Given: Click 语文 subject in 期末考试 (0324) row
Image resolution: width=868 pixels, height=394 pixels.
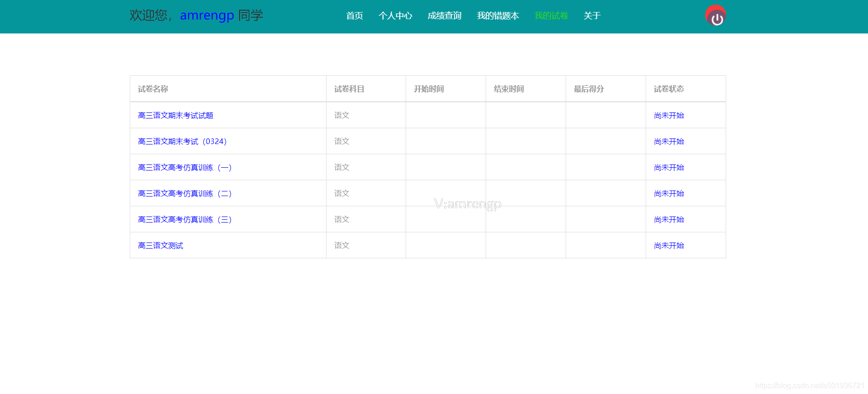Looking at the screenshot, I should tap(342, 141).
